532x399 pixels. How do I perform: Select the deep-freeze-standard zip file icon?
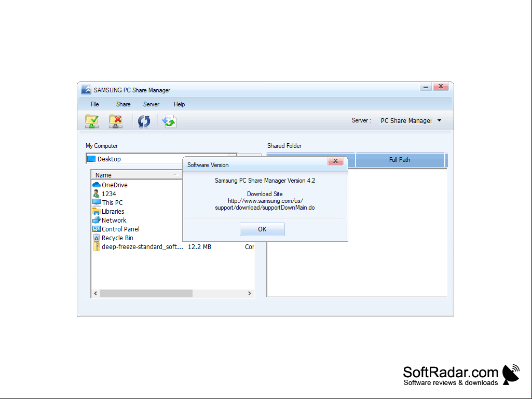pos(97,246)
